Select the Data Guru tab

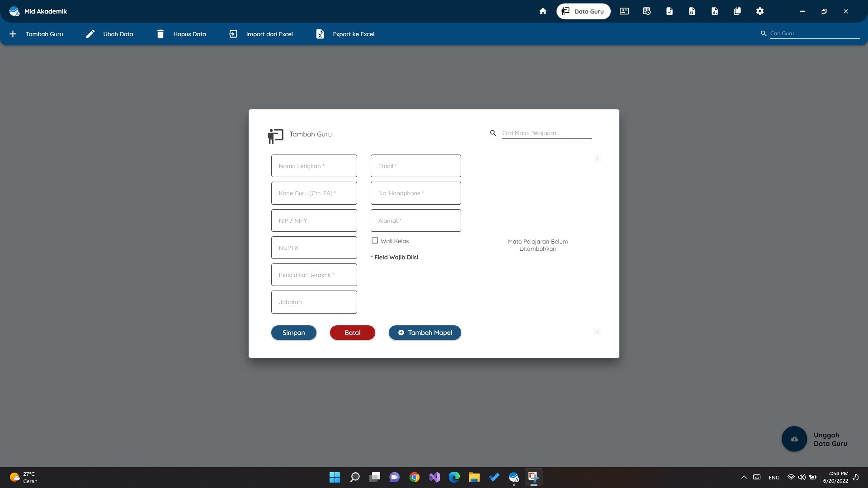583,11
